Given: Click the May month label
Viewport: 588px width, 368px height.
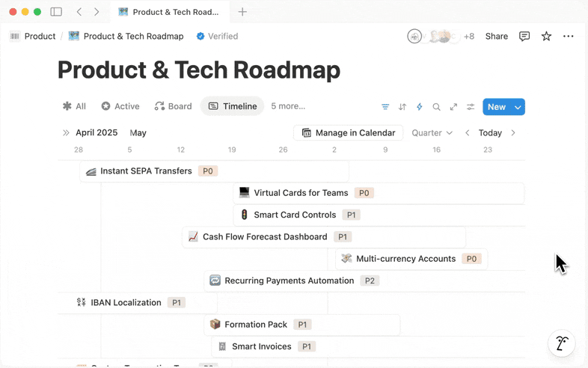Looking at the screenshot, I should point(138,133).
